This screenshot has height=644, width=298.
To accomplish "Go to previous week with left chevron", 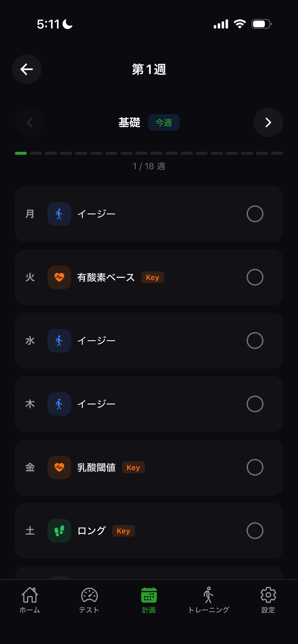I will tap(30, 122).
